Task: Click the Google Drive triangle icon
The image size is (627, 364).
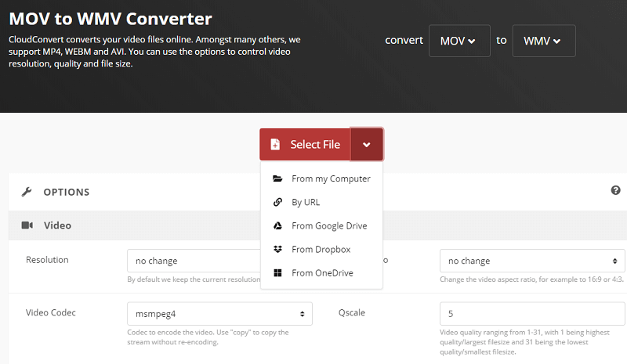Action: (x=277, y=225)
